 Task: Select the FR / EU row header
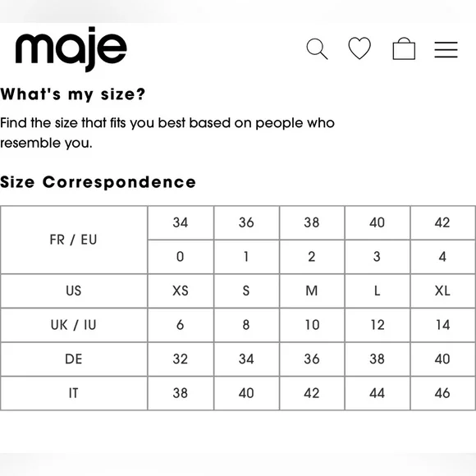74,240
